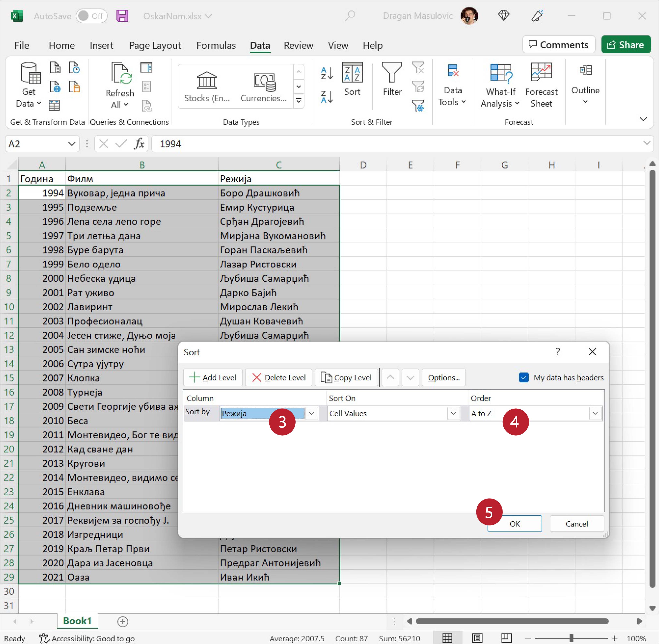Screen dimensions: 659x644
Task: Click the Save disk icon
Action: [x=122, y=16]
